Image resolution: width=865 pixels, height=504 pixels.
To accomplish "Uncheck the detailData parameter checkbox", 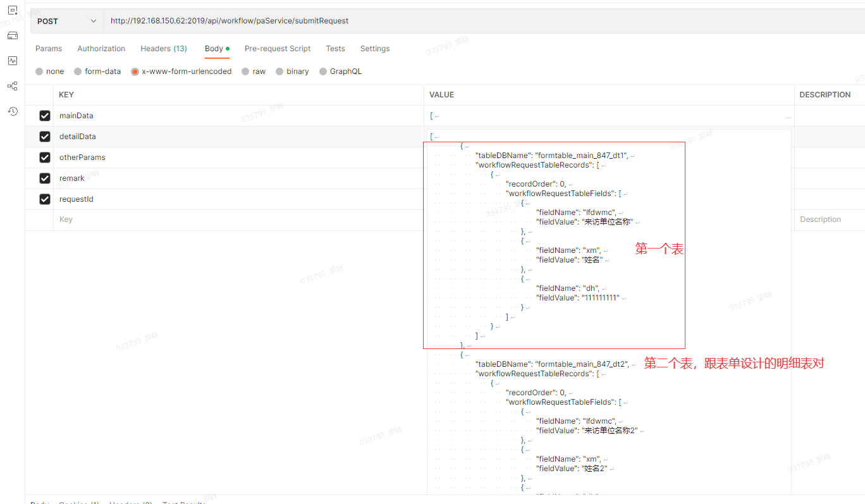I will [x=45, y=137].
